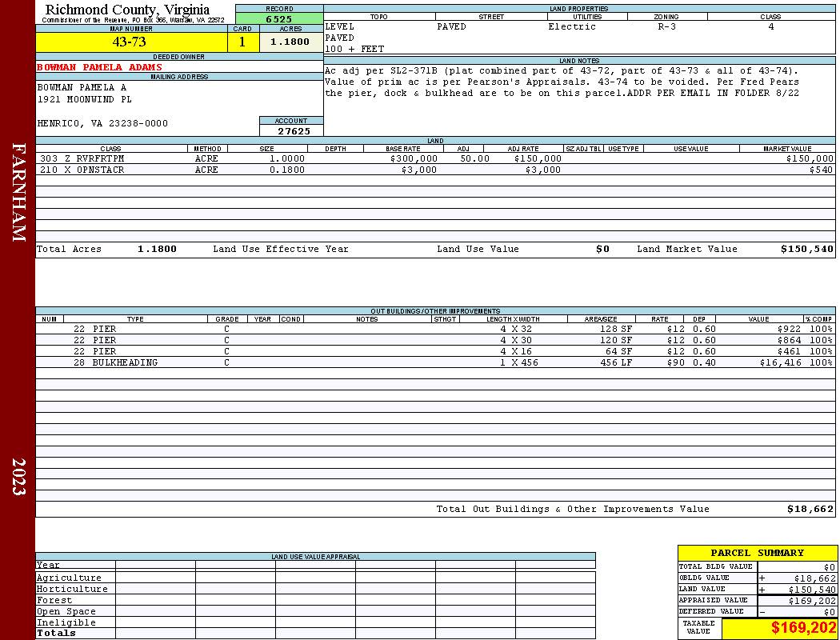Click the mailing address street line
Image resolution: width=840 pixels, height=640 pixels.
click(84, 99)
